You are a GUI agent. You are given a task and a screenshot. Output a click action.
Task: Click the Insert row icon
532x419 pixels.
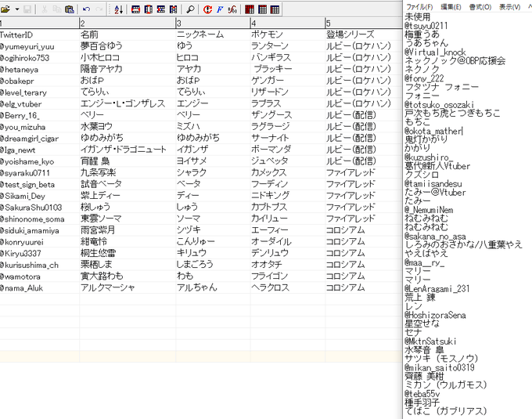tap(135, 9)
